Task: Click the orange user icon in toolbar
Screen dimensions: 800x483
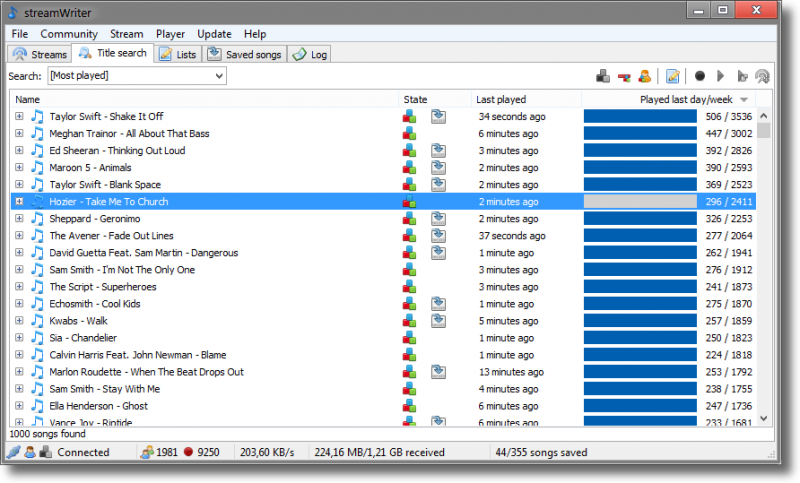Action: 646,76
